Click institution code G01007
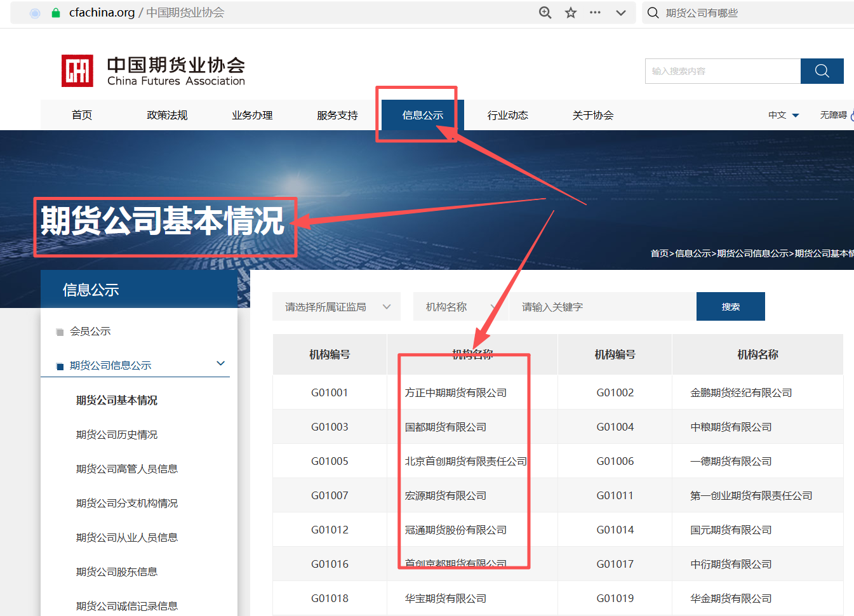Viewport: 854px width, 616px height. click(x=330, y=495)
